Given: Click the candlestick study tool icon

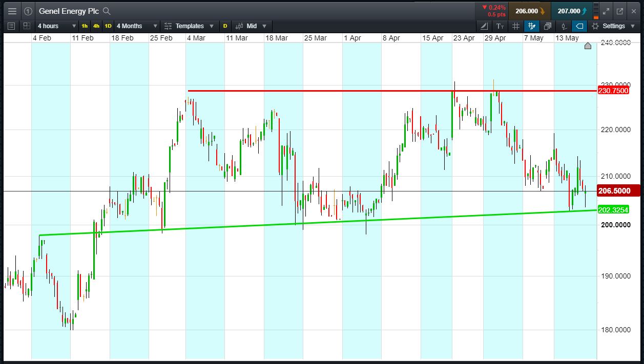Looking at the screenshot, I should point(564,26).
